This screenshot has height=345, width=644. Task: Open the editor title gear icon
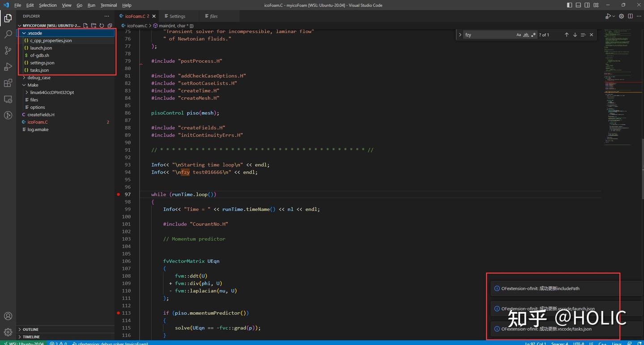(x=621, y=16)
